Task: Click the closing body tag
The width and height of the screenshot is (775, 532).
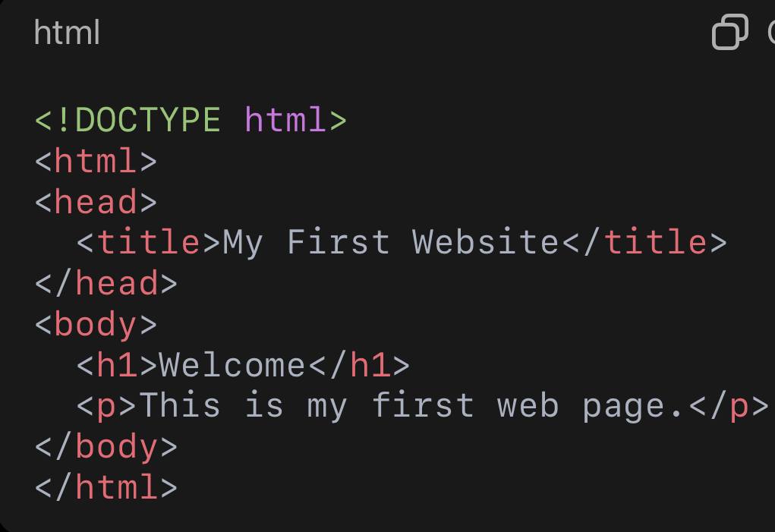Action: (x=106, y=448)
